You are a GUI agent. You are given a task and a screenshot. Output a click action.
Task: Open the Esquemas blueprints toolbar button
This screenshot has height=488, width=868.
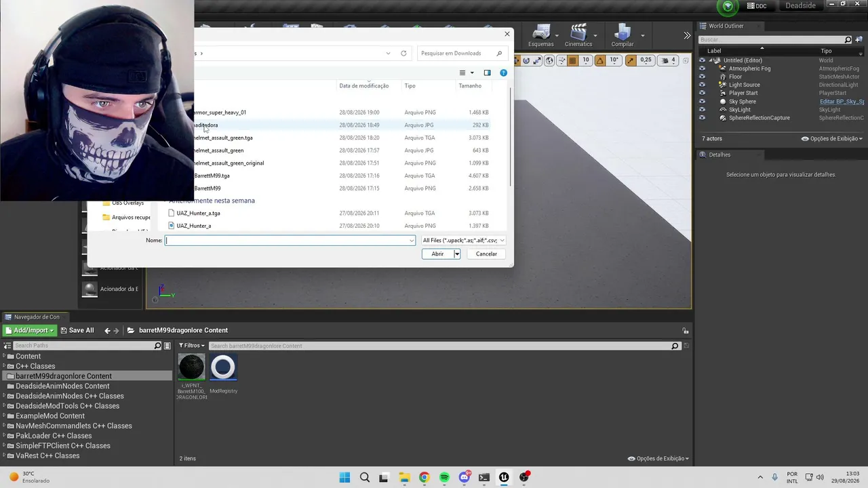click(x=540, y=35)
